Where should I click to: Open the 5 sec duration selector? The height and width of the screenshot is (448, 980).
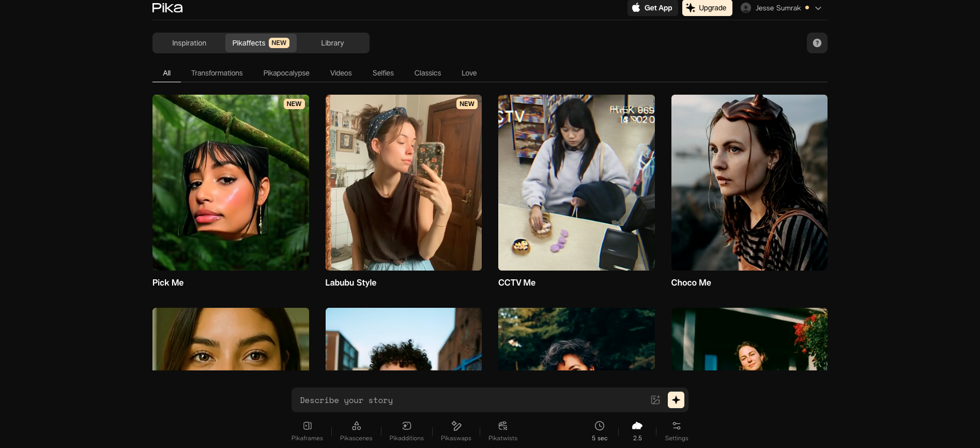600,431
